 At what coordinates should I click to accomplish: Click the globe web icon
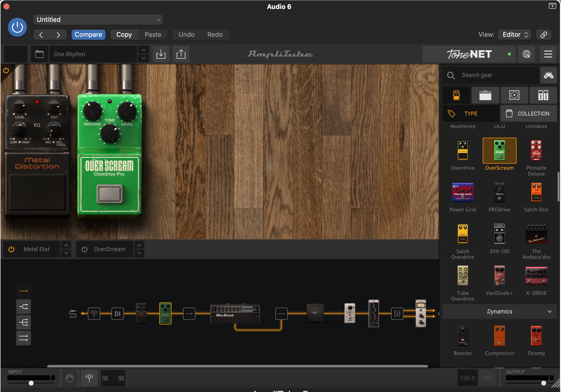(x=526, y=54)
